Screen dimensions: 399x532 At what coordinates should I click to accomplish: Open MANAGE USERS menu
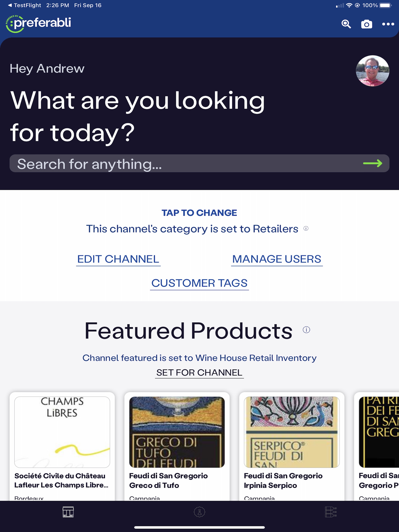pos(277,258)
